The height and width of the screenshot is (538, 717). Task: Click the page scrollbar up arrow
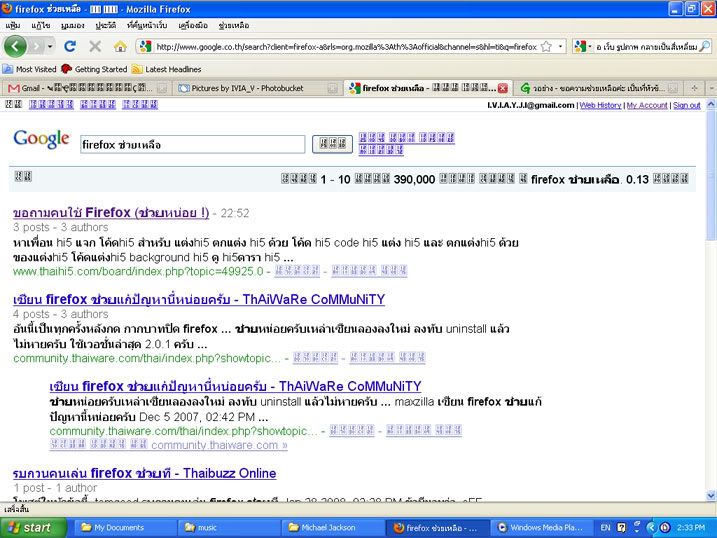coord(711,104)
